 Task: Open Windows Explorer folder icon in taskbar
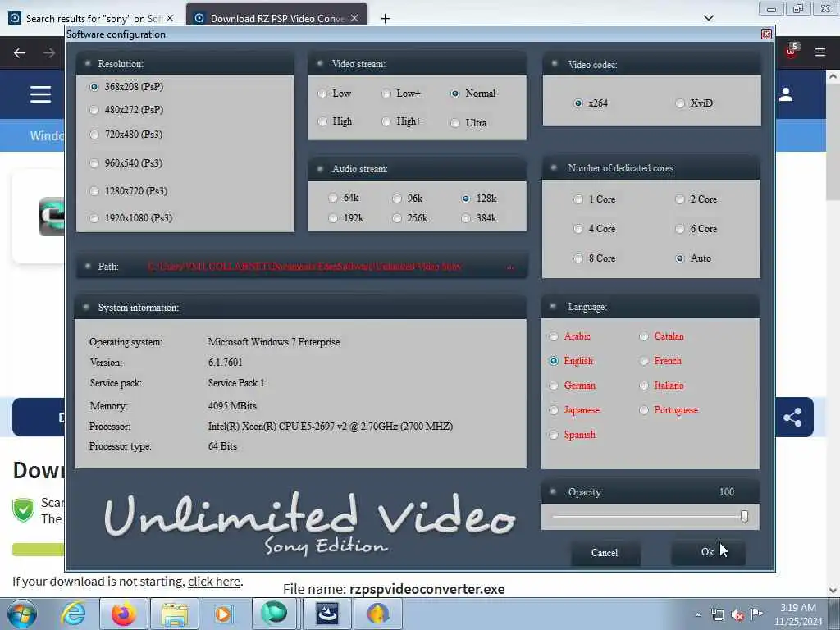click(x=175, y=614)
